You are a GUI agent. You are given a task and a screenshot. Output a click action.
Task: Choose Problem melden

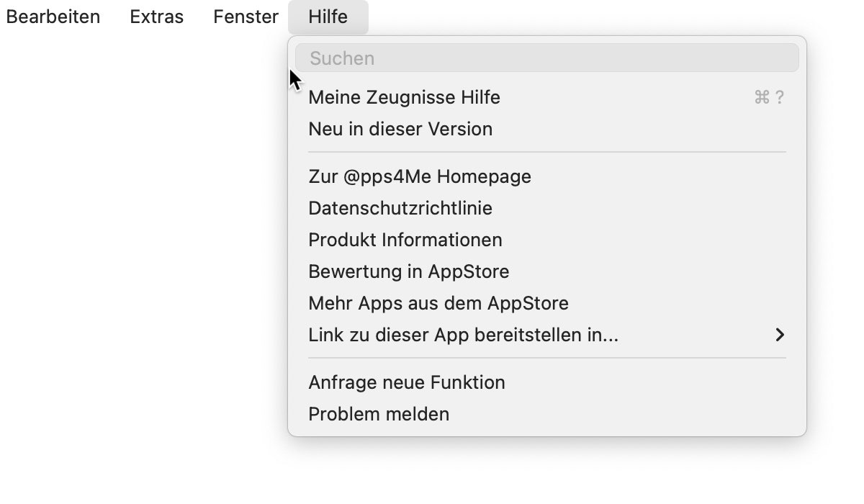click(547, 414)
